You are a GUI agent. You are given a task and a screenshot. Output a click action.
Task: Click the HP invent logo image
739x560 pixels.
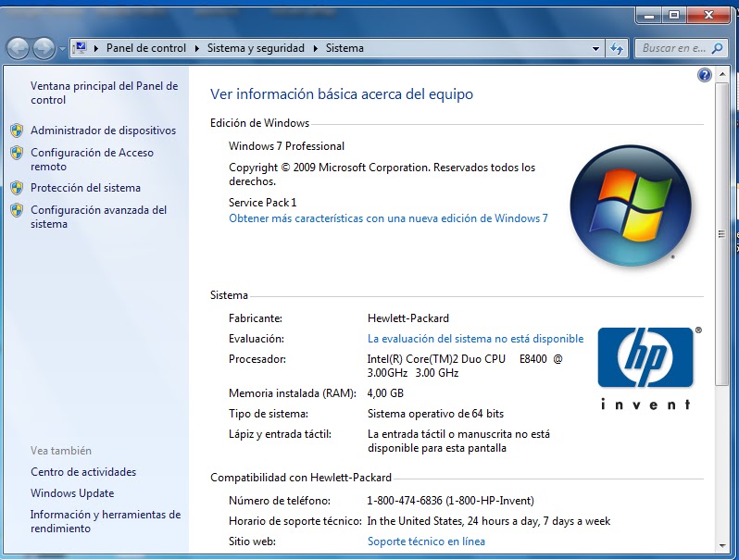[645, 368]
